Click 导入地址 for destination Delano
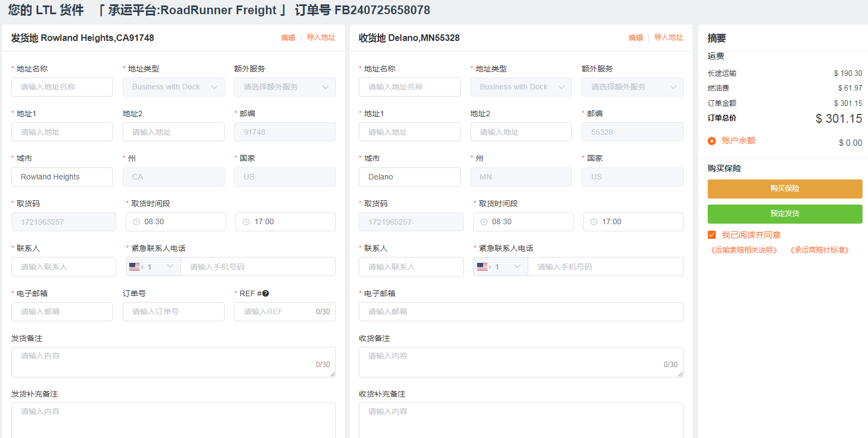Screen dimensions: 868x438 [x=668, y=38]
